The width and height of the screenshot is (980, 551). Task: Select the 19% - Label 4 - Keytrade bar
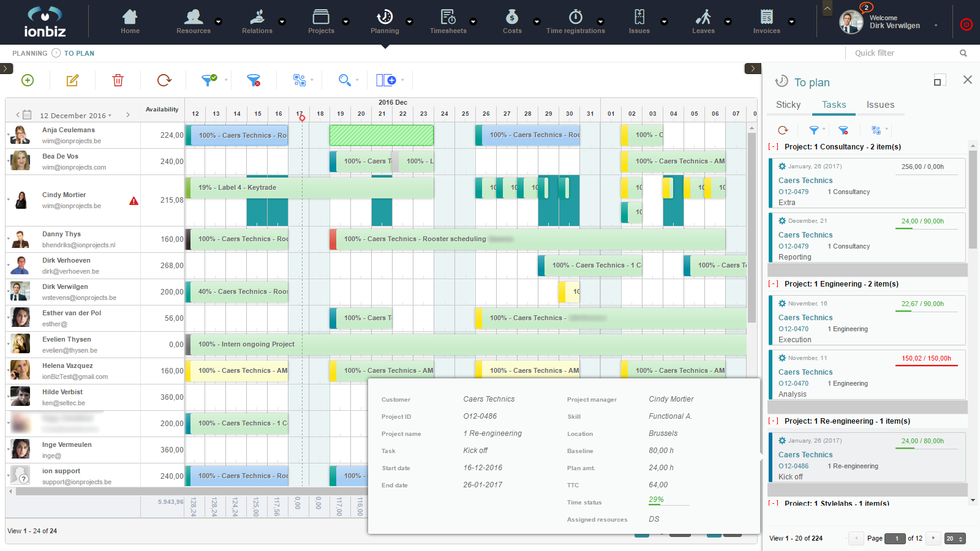click(309, 188)
